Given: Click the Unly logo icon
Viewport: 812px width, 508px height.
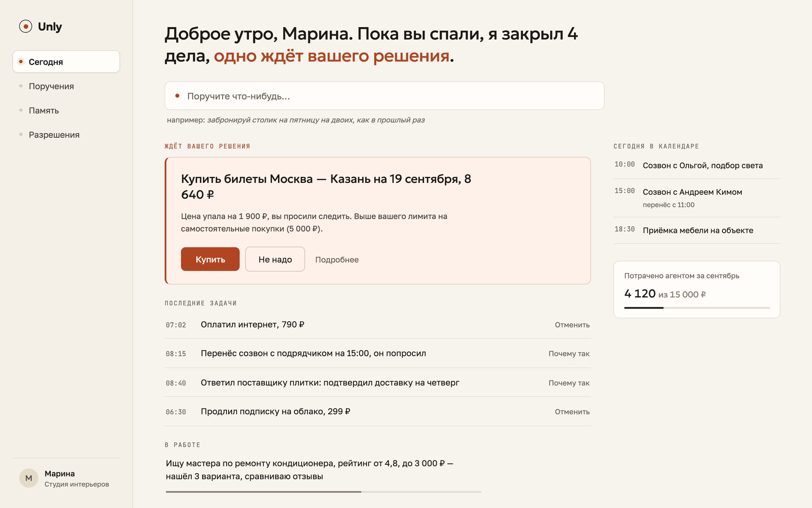Looking at the screenshot, I should pyautogui.click(x=26, y=26).
